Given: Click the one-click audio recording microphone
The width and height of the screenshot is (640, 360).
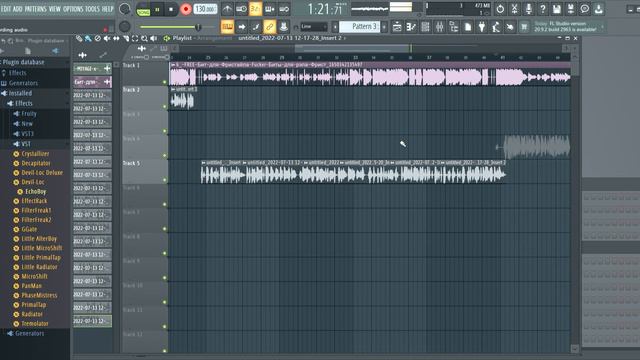Looking at the screenshot, I should click(529, 9).
